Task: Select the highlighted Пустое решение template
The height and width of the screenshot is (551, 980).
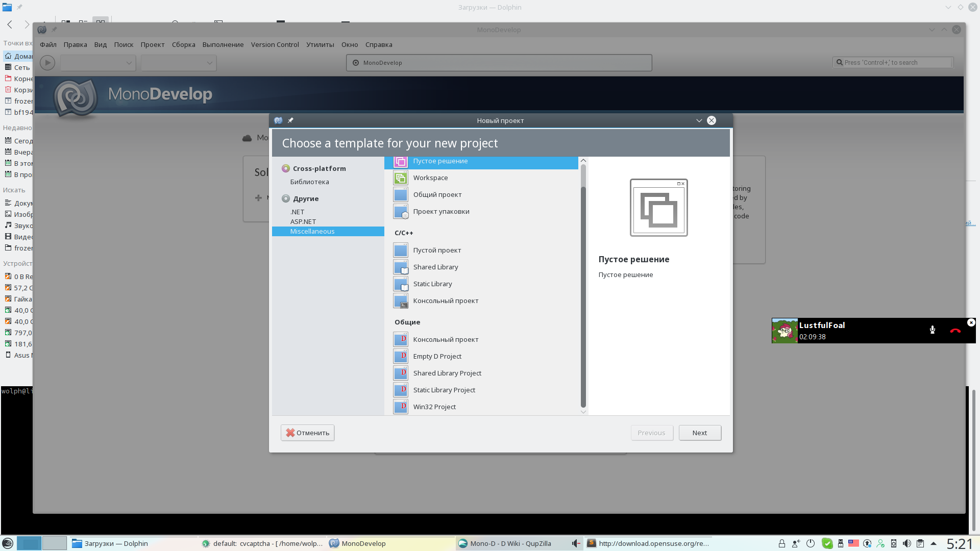Action: point(481,162)
